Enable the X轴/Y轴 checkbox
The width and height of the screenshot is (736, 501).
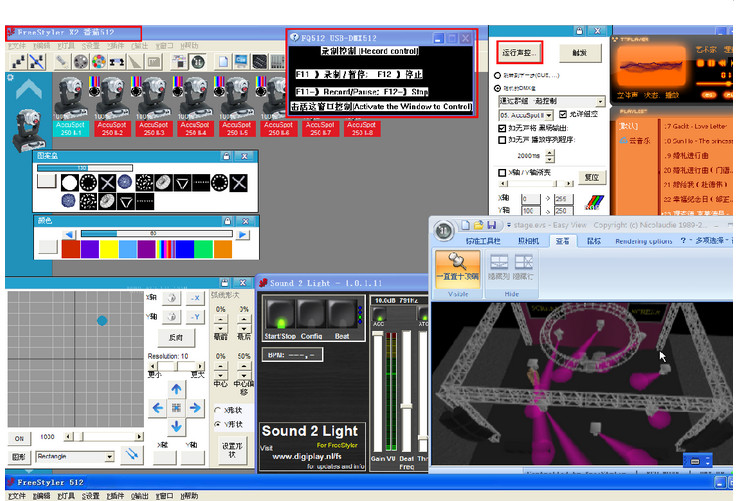point(502,173)
